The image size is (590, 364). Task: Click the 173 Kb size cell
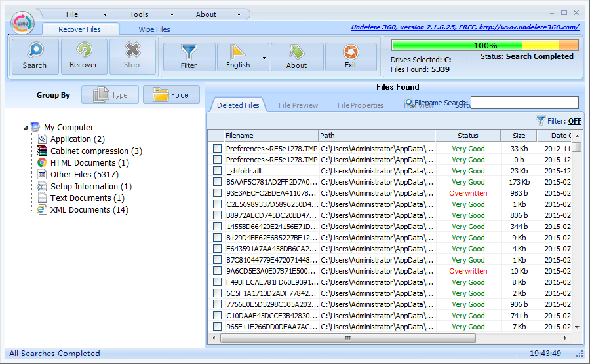tap(519, 182)
